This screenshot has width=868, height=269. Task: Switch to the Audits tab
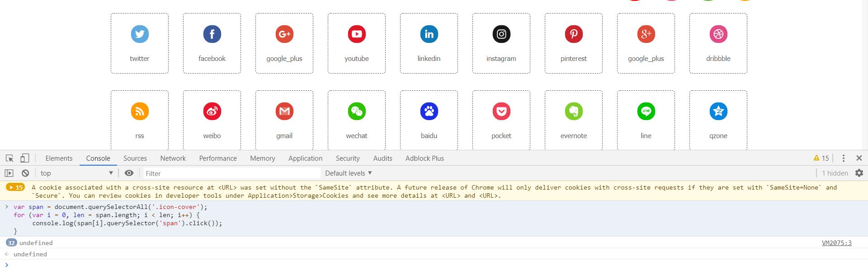(383, 158)
